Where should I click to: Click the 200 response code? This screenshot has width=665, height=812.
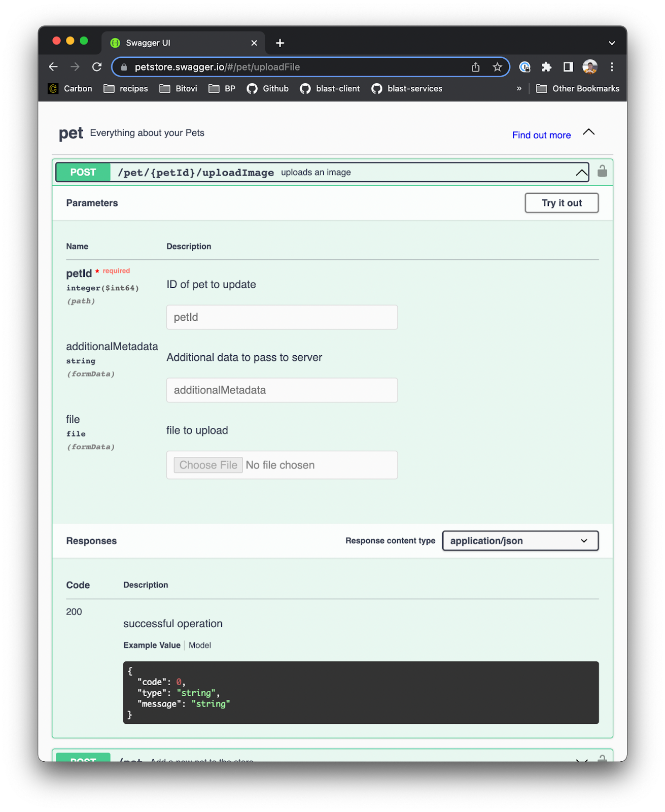[x=74, y=612]
